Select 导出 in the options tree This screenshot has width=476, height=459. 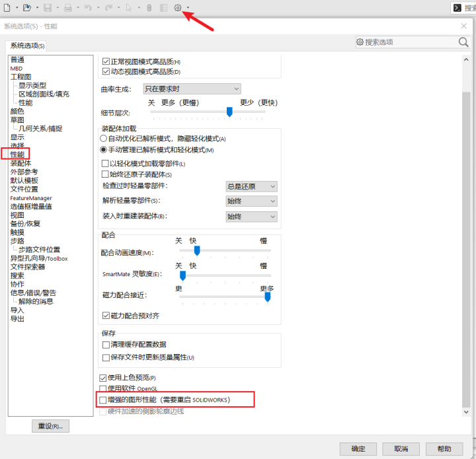pyautogui.click(x=17, y=318)
